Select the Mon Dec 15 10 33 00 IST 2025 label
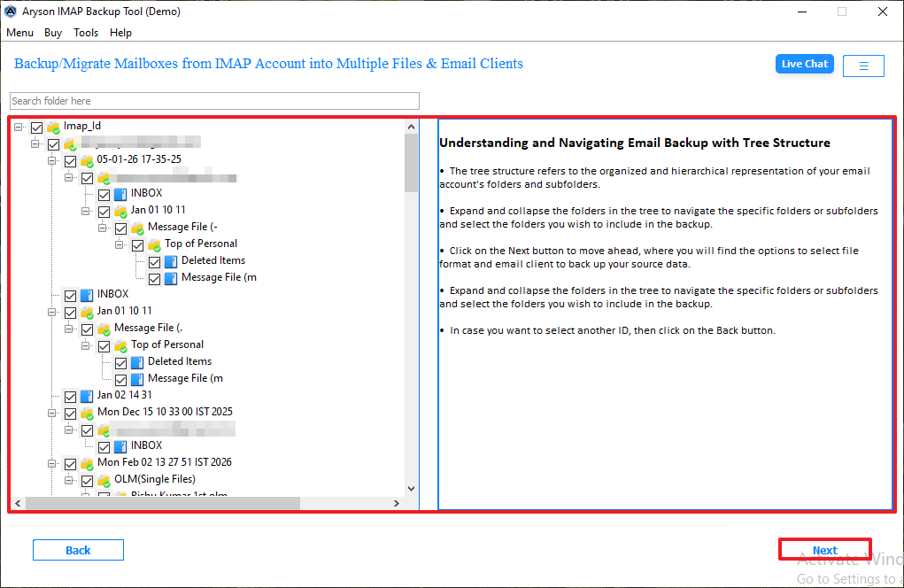The image size is (904, 588). tap(165, 412)
